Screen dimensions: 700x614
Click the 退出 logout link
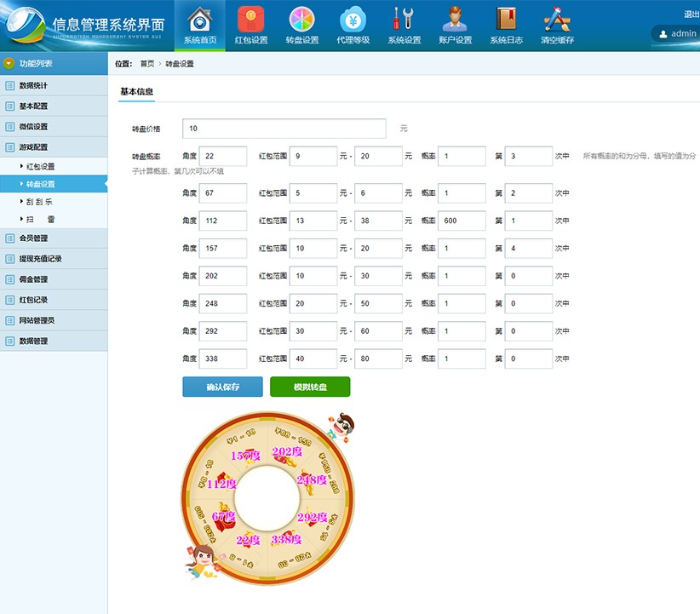point(691,14)
